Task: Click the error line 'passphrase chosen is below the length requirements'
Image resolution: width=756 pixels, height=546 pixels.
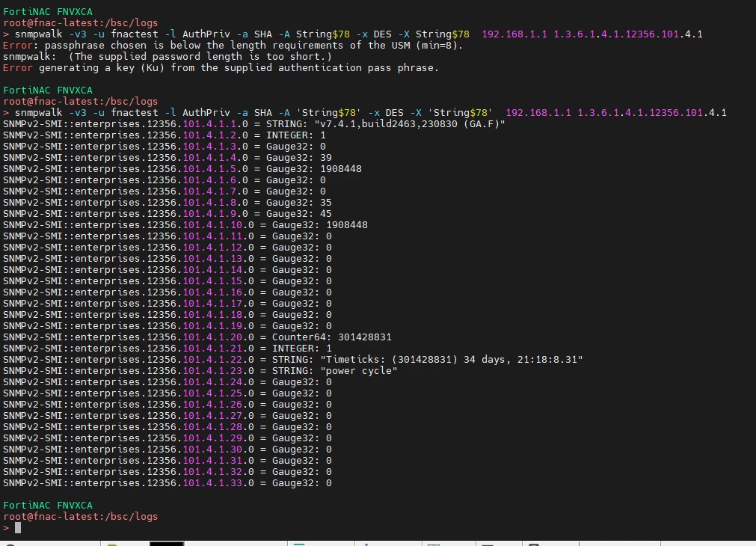Action: 233,46
